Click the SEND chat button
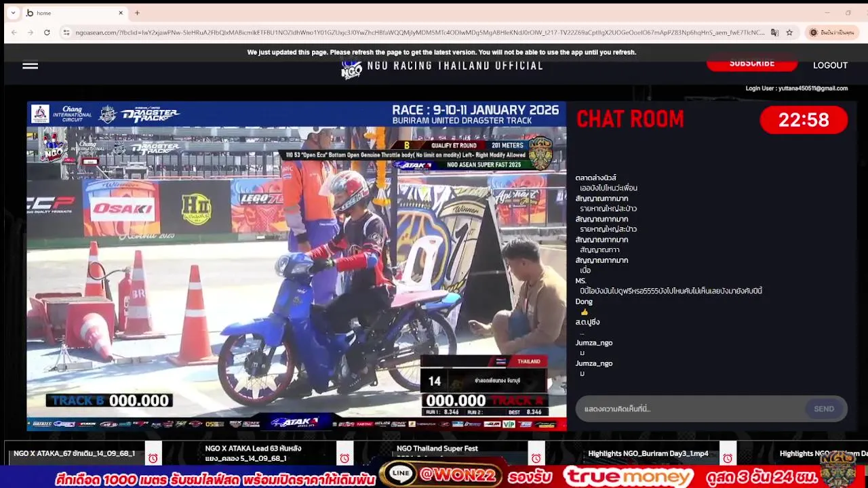The width and height of the screenshot is (868, 488). click(824, 409)
